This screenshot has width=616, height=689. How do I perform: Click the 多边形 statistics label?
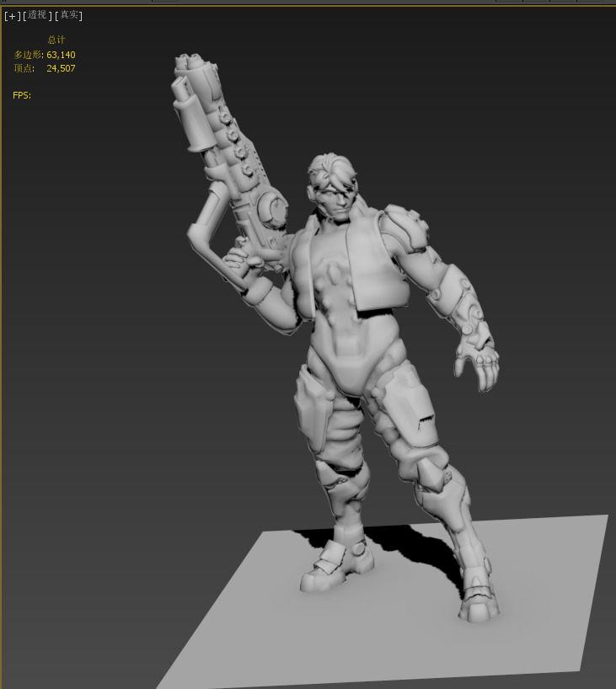point(29,55)
